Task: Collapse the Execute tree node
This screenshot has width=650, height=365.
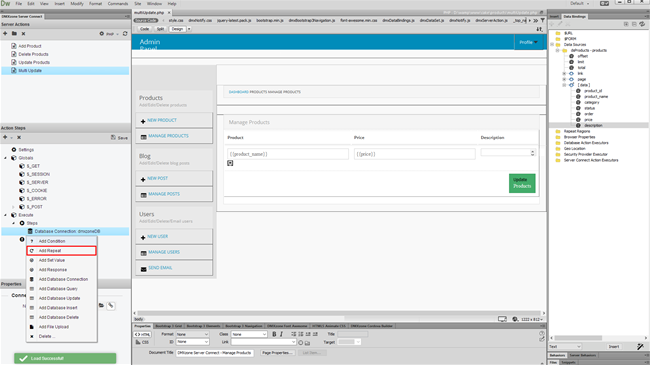Action: pyautogui.click(x=6, y=215)
